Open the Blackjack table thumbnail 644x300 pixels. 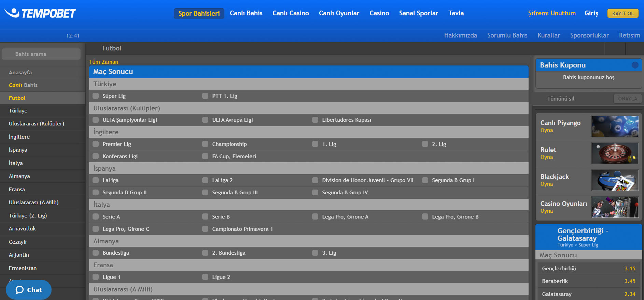point(615,180)
